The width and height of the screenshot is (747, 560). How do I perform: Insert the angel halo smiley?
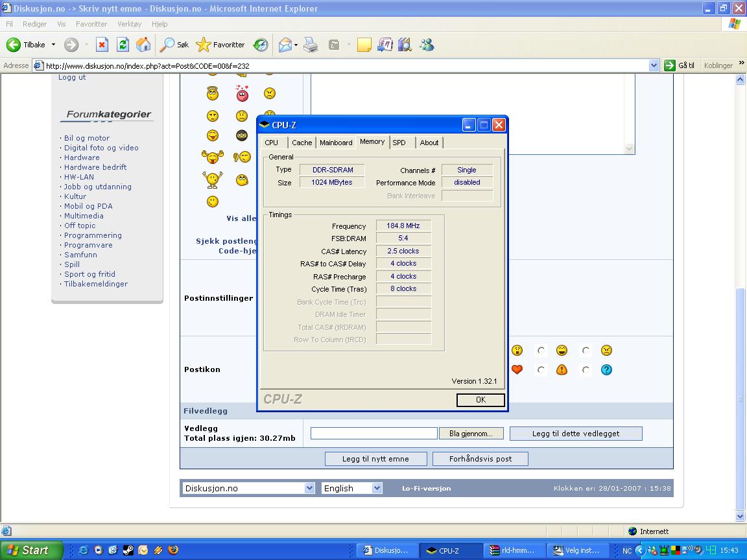pos(213,93)
